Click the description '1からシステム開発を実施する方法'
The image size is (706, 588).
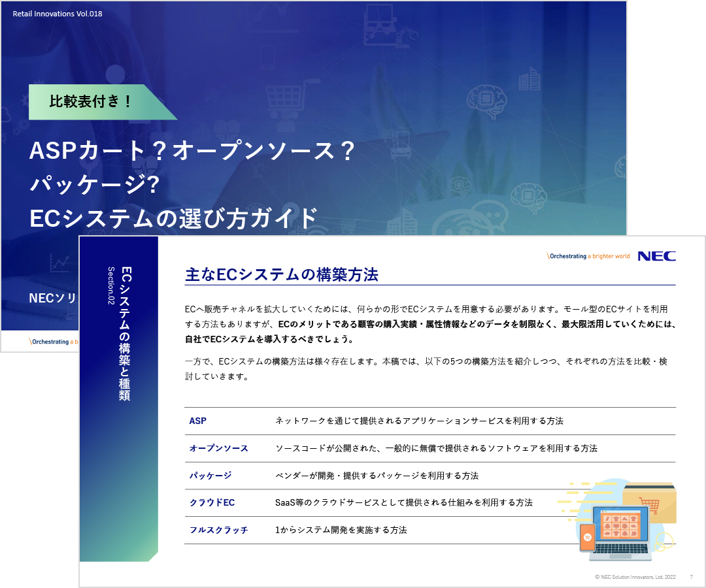(x=341, y=530)
